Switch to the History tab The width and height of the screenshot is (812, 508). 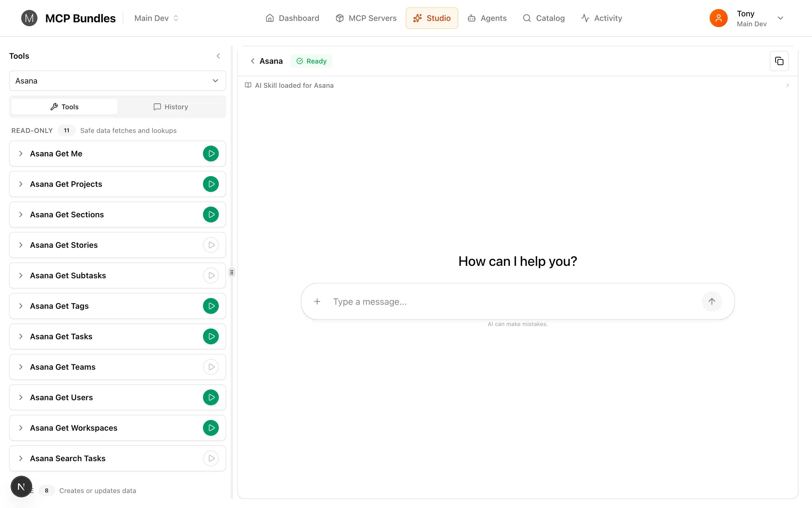(171, 107)
